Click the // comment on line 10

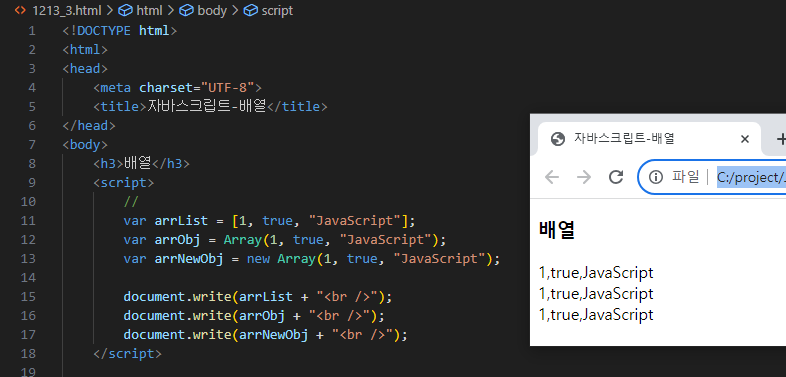click(131, 202)
